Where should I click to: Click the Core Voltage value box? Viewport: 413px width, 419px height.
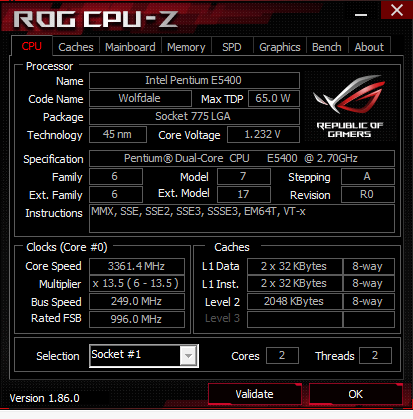263,134
